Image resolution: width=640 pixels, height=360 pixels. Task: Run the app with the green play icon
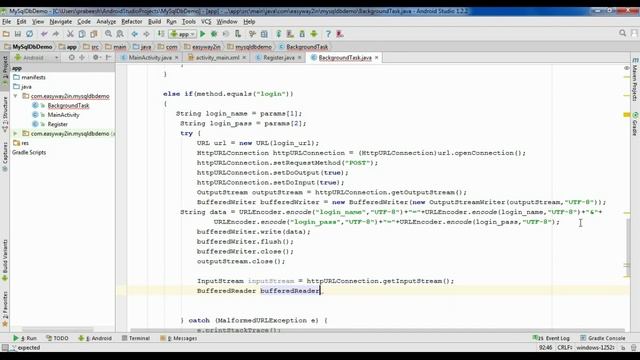coord(202,34)
